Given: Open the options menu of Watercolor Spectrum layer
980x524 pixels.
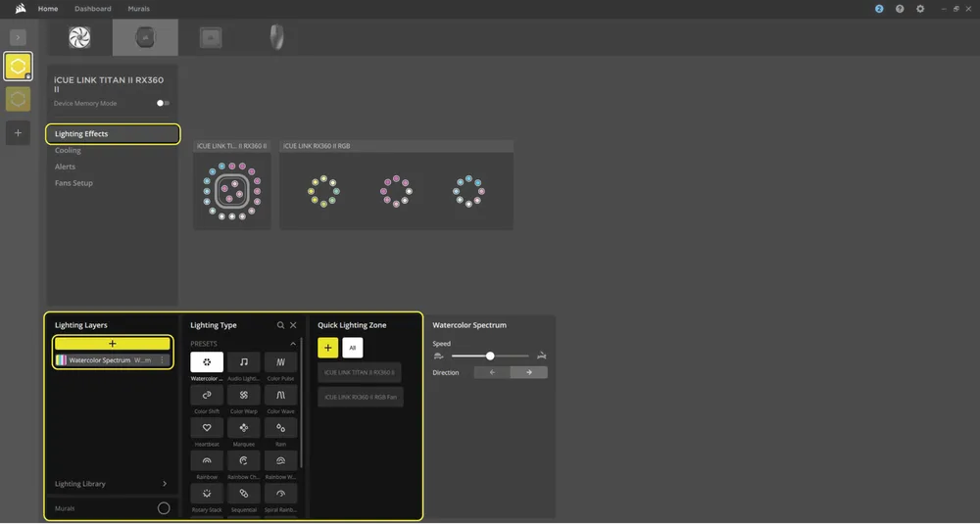Looking at the screenshot, I should point(163,360).
